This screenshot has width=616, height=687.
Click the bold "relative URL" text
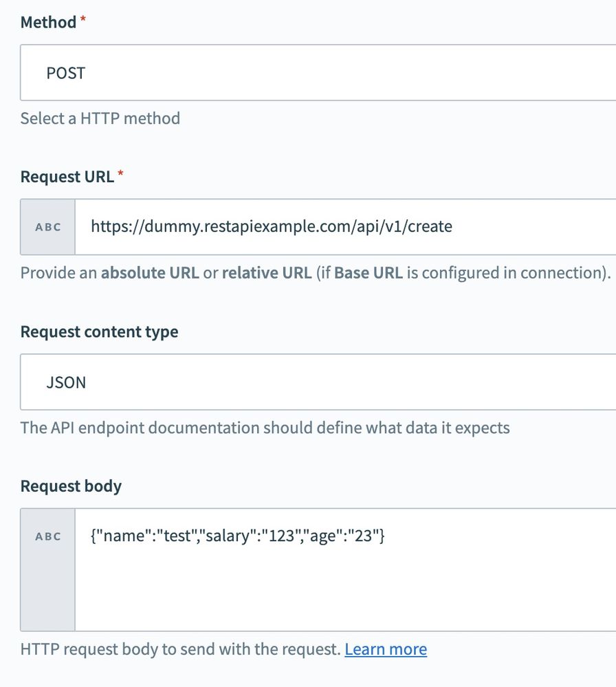(x=266, y=272)
